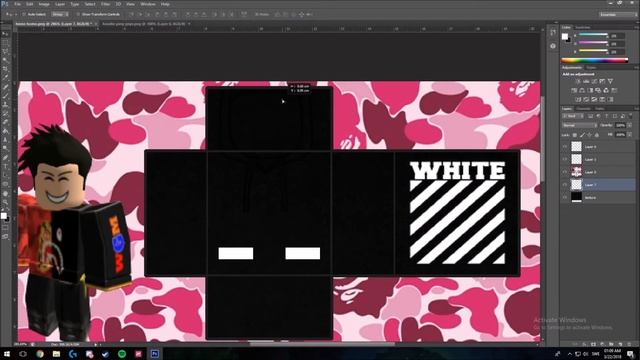Switch to the Swatches tab

click(x=582, y=27)
